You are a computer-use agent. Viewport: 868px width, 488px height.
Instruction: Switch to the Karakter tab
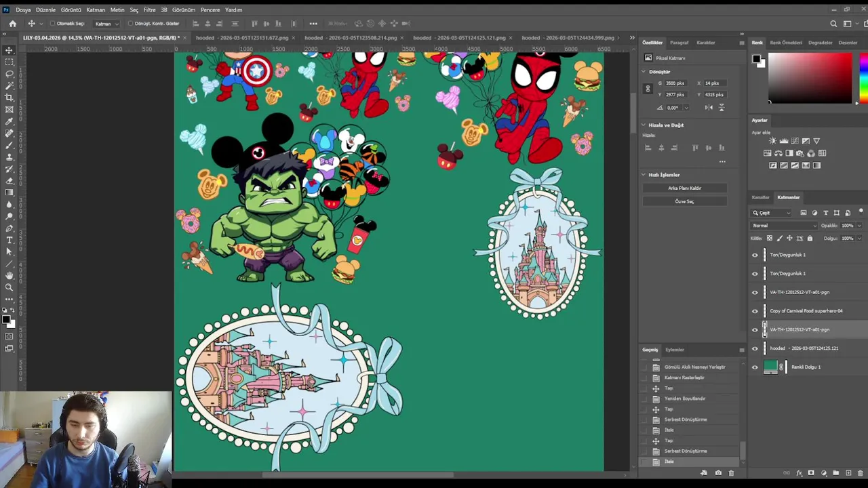coord(705,43)
